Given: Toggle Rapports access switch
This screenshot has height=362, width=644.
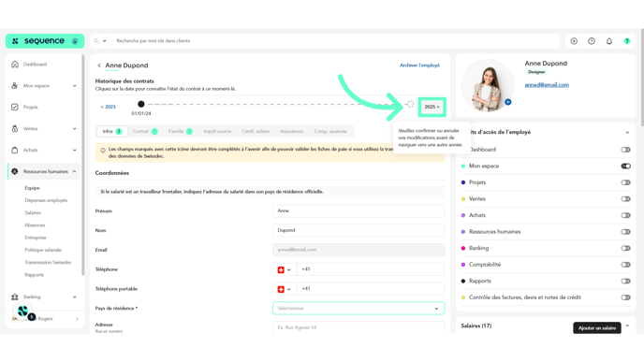Looking at the screenshot, I should click(625, 282).
